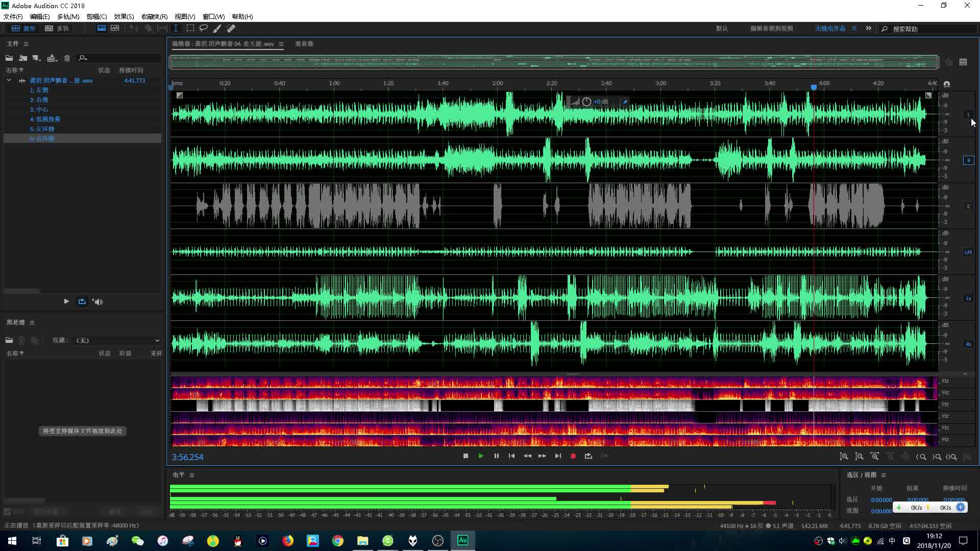Click the trash delete icon in 文件 panel

[x=67, y=58]
